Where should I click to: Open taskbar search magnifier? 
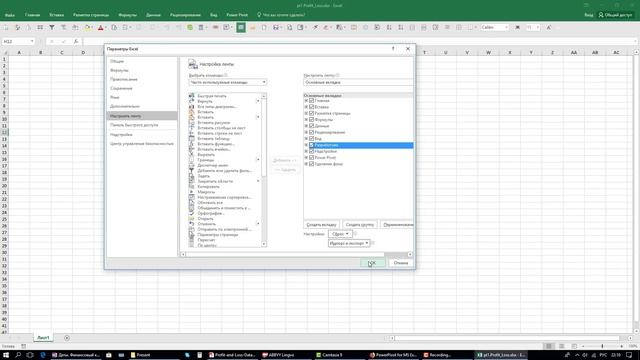(x=18, y=355)
